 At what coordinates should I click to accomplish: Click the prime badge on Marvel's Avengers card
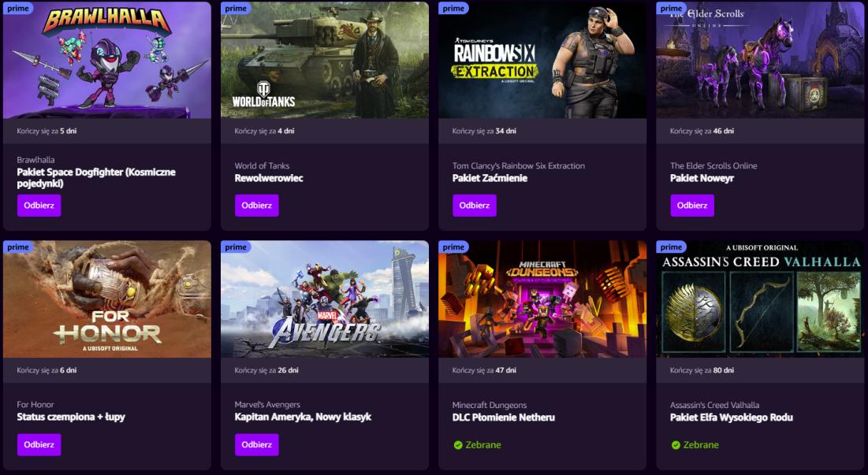(x=236, y=247)
